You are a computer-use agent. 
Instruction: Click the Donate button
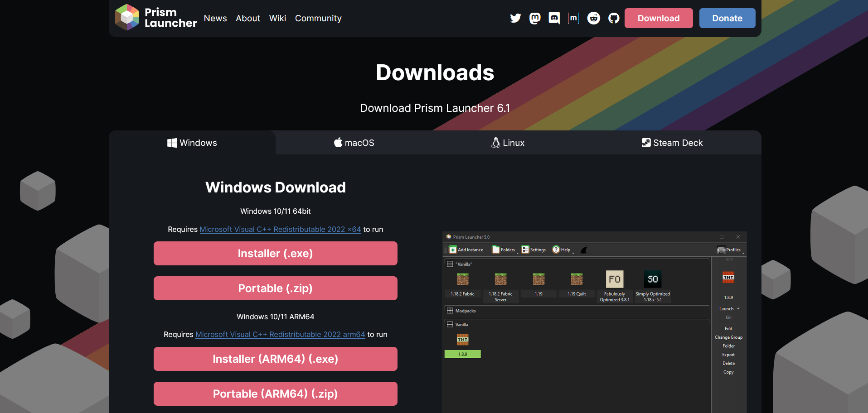(727, 18)
